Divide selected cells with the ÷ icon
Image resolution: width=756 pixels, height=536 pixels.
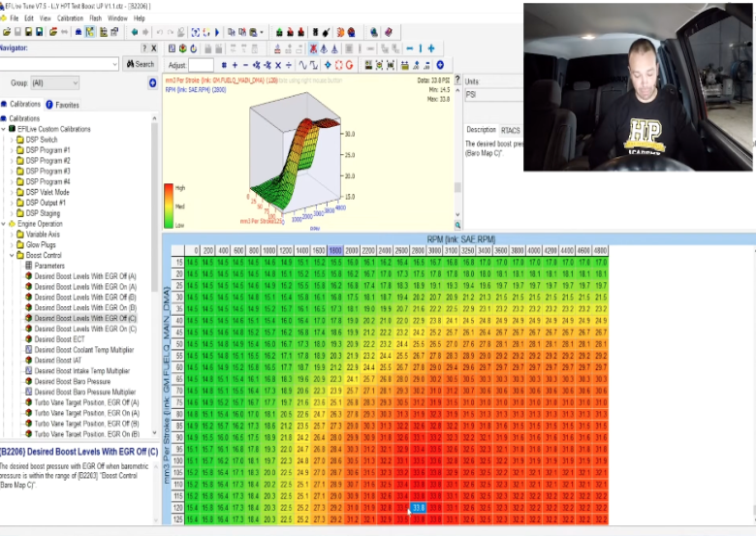pos(288,65)
